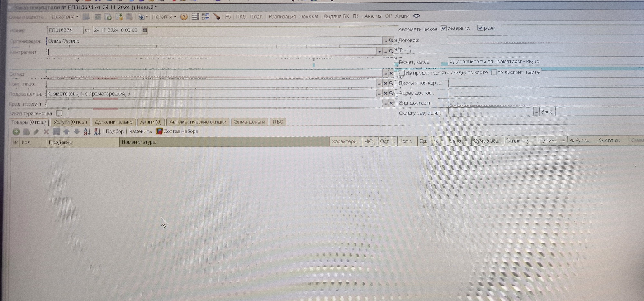Open ellipsis selector for Скидку разрешил
This screenshot has height=301, width=644.
pos(536,112)
